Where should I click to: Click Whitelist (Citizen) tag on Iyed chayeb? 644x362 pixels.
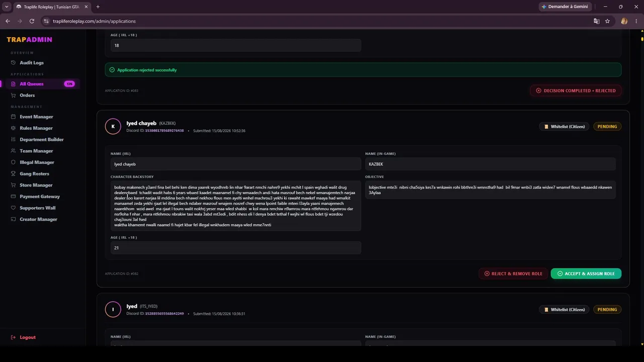tap(564, 127)
